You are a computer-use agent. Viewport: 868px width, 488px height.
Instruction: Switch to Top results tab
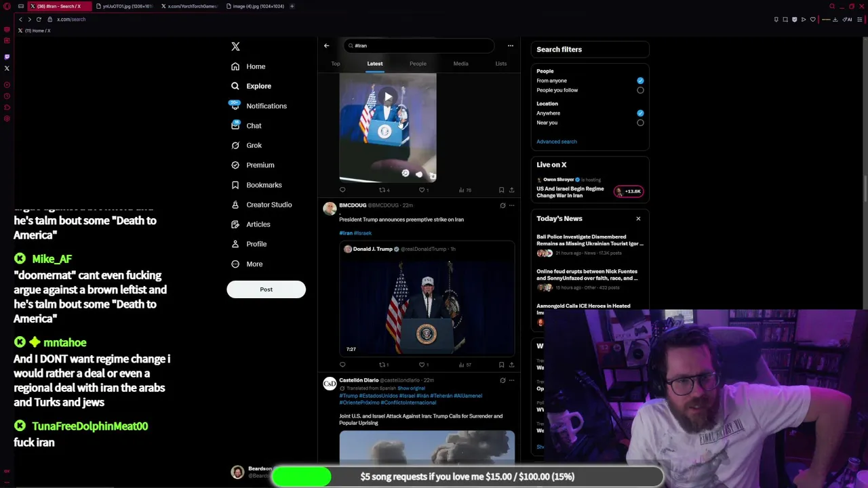tap(336, 64)
